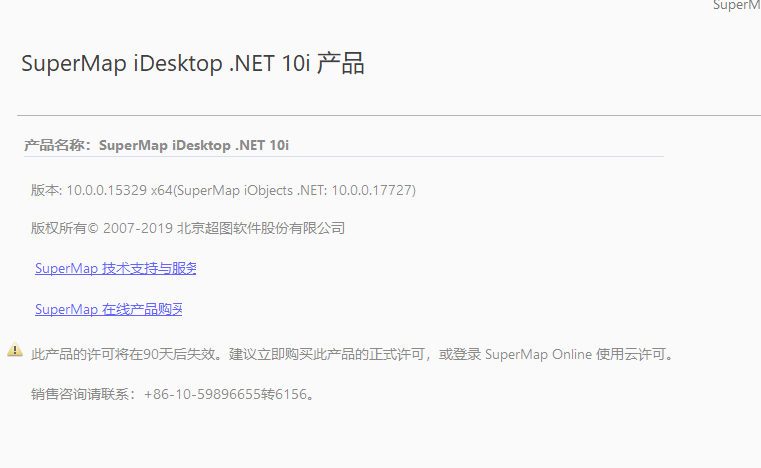Click the company name 北京超图软件股份有限公司

click(261, 228)
